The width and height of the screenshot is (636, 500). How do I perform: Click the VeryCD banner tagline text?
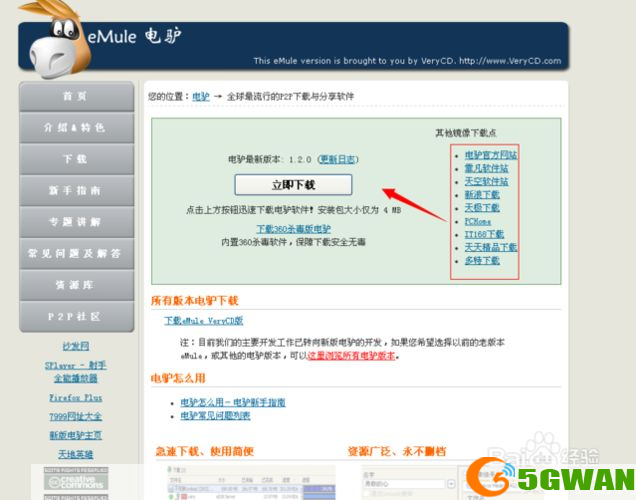click(407, 61)
